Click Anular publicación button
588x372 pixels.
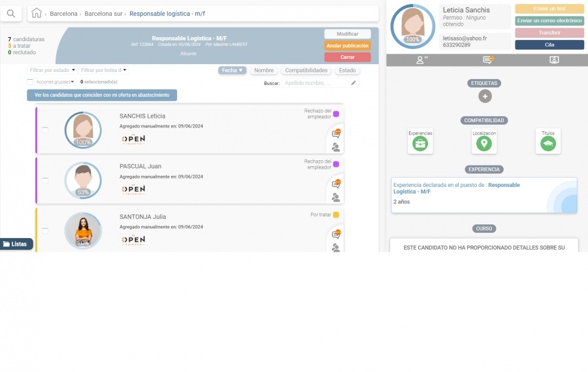(348, 45)
